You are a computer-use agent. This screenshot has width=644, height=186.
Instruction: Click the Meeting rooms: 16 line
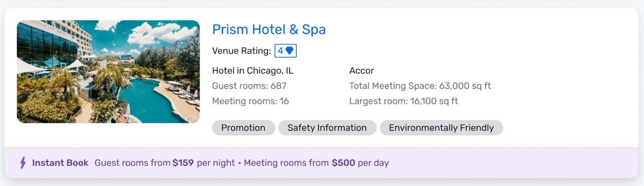coord(250,101)
